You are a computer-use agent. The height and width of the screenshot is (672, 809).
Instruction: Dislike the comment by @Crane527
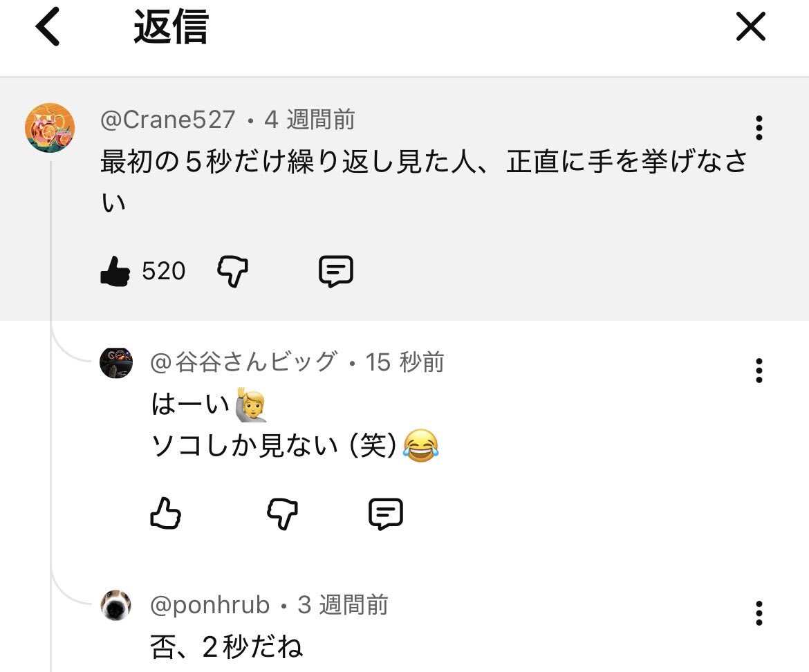point(232,272)
